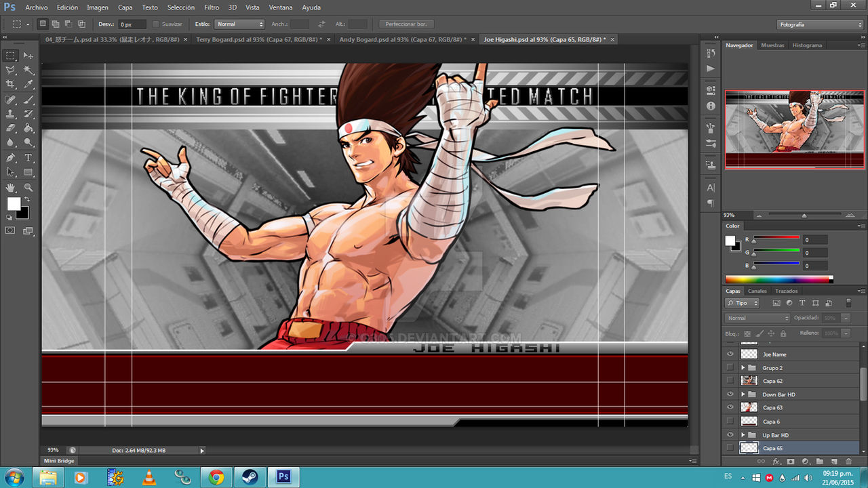The height and width of the screenshot is (488, 868).
Task: Switch to the Canales tab
Action: 757,291
